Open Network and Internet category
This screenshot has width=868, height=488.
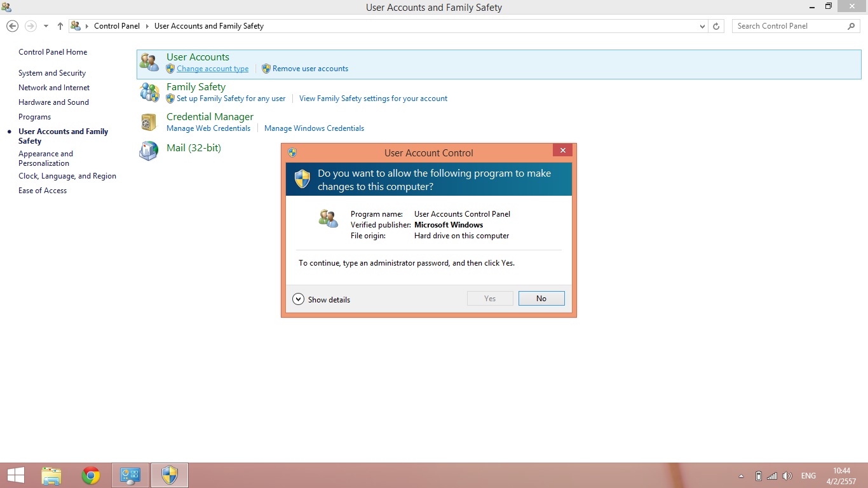point(54,88)
